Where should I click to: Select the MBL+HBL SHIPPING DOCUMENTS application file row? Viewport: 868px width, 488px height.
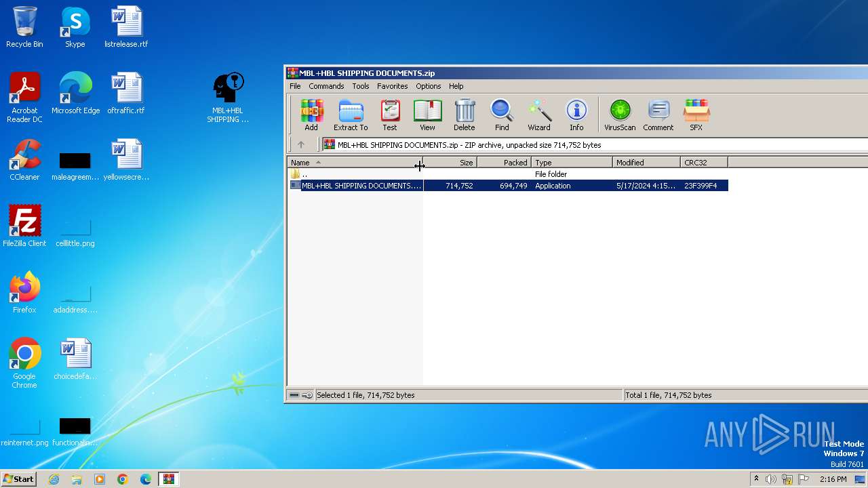coord(508,186)
